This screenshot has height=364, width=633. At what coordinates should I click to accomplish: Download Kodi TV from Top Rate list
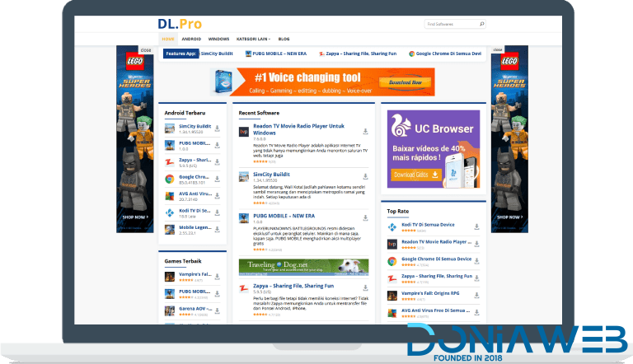pos(476,226)
